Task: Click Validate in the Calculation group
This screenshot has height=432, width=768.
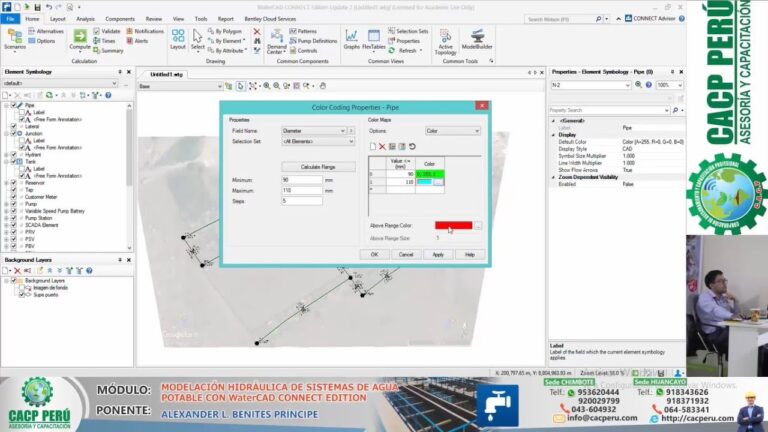Action: (x=107, y=31)
